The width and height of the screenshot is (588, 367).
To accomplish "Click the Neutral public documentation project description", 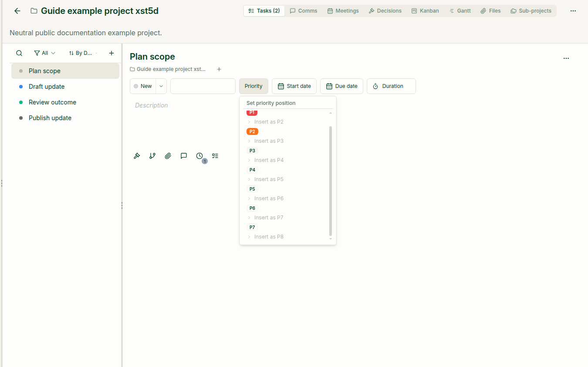I will tap(86, 33).
